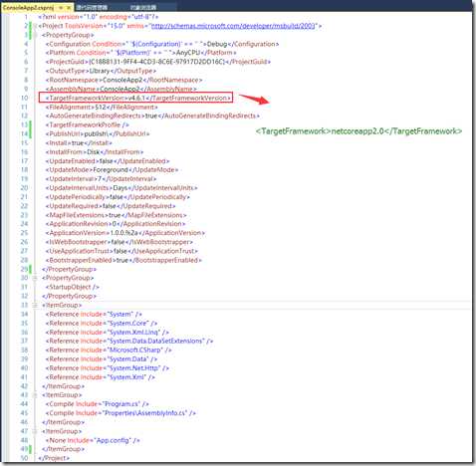The width and height of the screenshot is (476, 466).
Task: Collapse the Compile ItemGroup on line 43
Action: click(35, 395)
